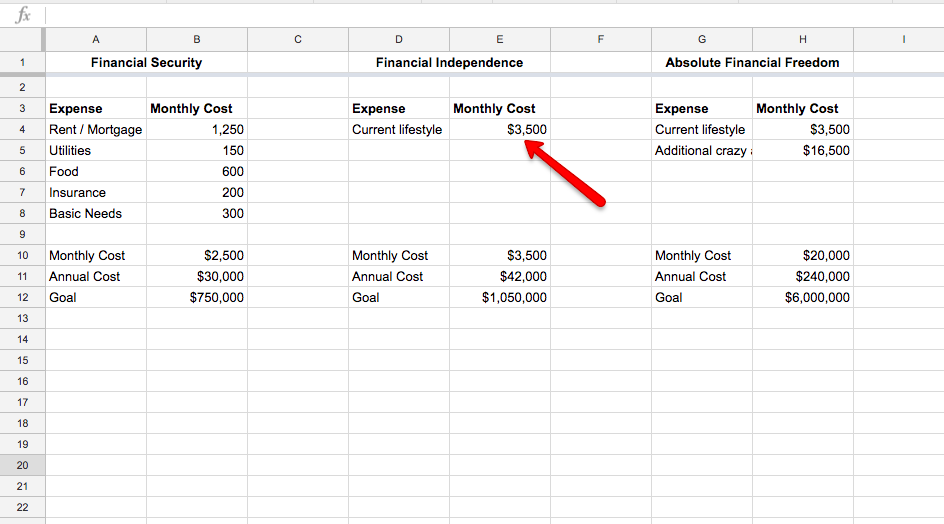
Task: Click the Financial Independence title cell
Action: pos(449,63)
